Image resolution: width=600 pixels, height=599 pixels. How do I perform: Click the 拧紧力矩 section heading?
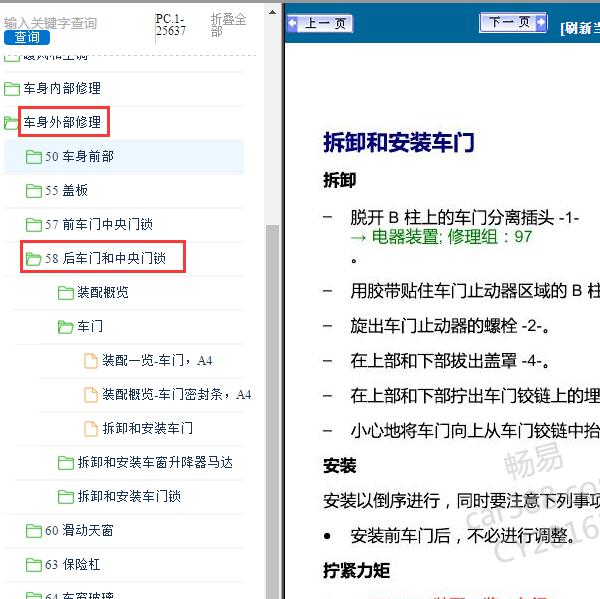click(x=356, y=570)
